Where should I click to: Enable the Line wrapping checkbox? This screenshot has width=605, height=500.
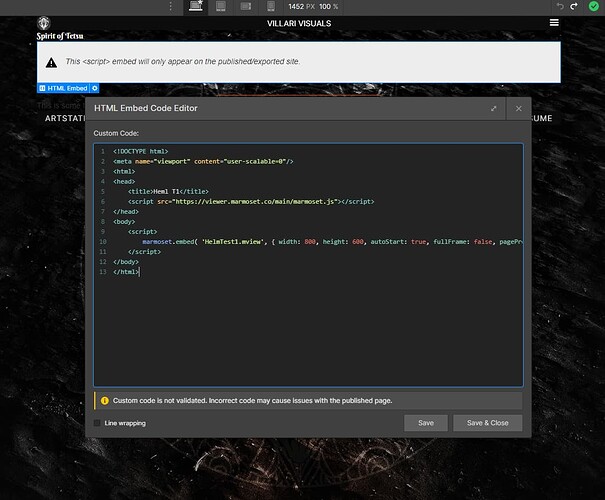[x=97, y=423]
